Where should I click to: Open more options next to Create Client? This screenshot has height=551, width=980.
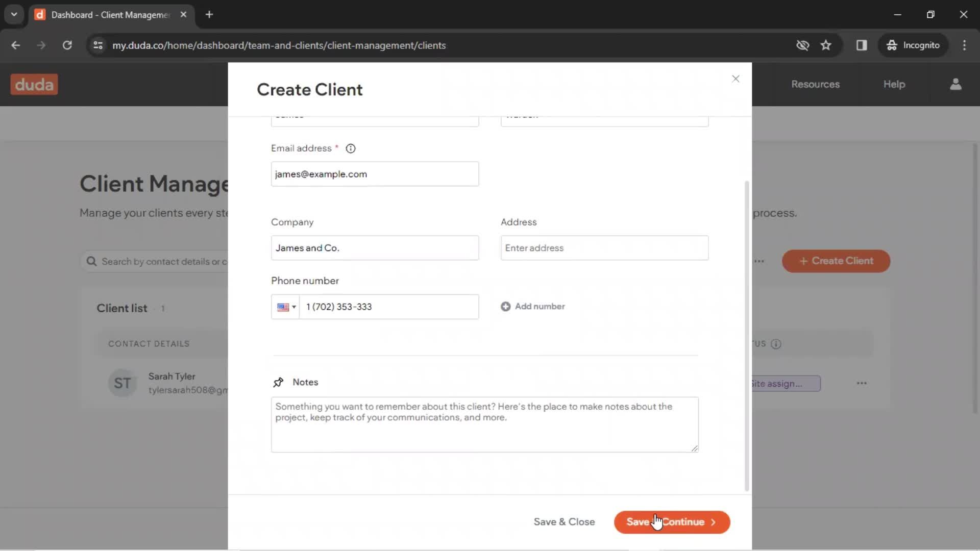point(759,261)
